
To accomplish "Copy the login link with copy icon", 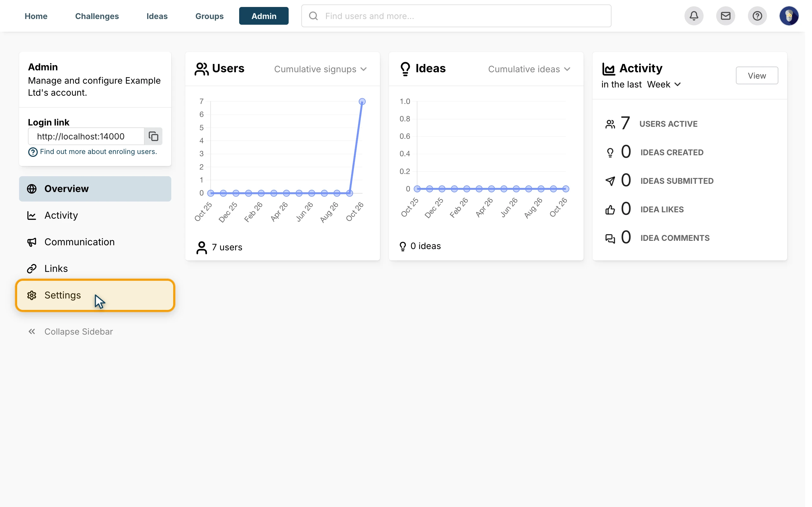I will pyautogui.click(x=153, y=136).
